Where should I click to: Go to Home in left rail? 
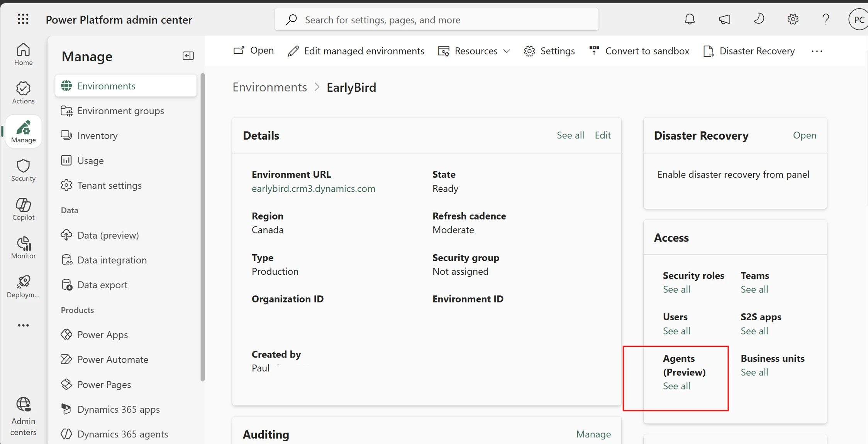23,54
